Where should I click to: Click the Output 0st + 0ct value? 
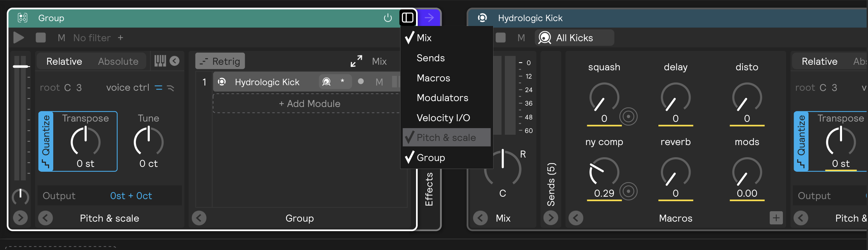pos(131,196)
